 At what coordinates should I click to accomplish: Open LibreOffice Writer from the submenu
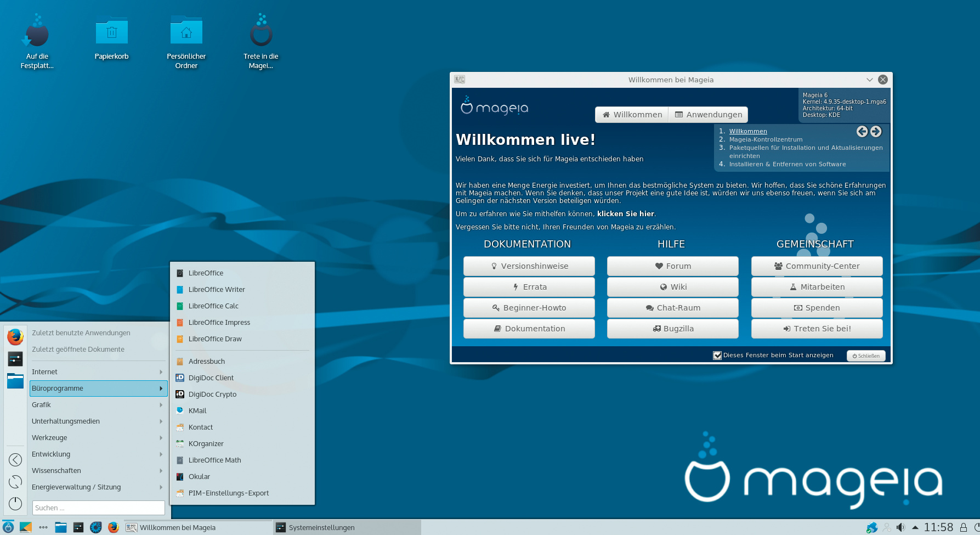(x=217, y=289)
